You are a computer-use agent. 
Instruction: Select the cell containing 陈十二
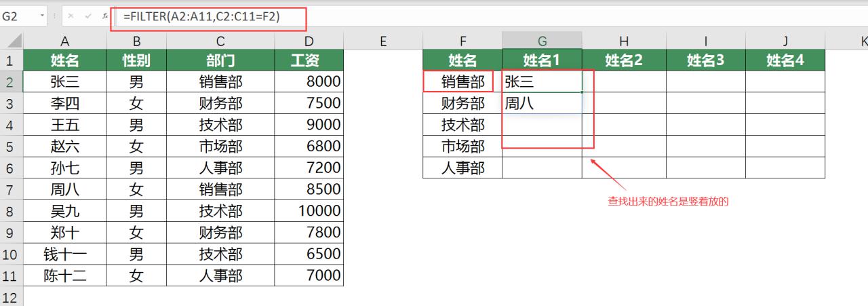point(64,275)
